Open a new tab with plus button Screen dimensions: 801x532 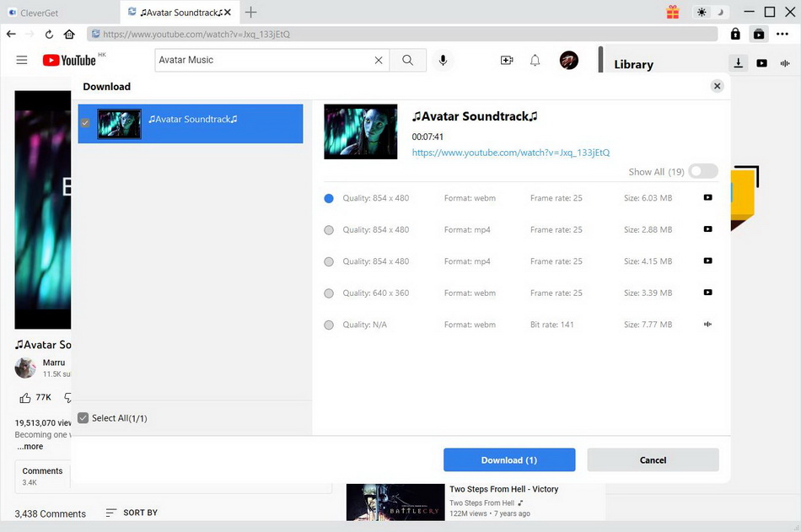tap(250, 12)
